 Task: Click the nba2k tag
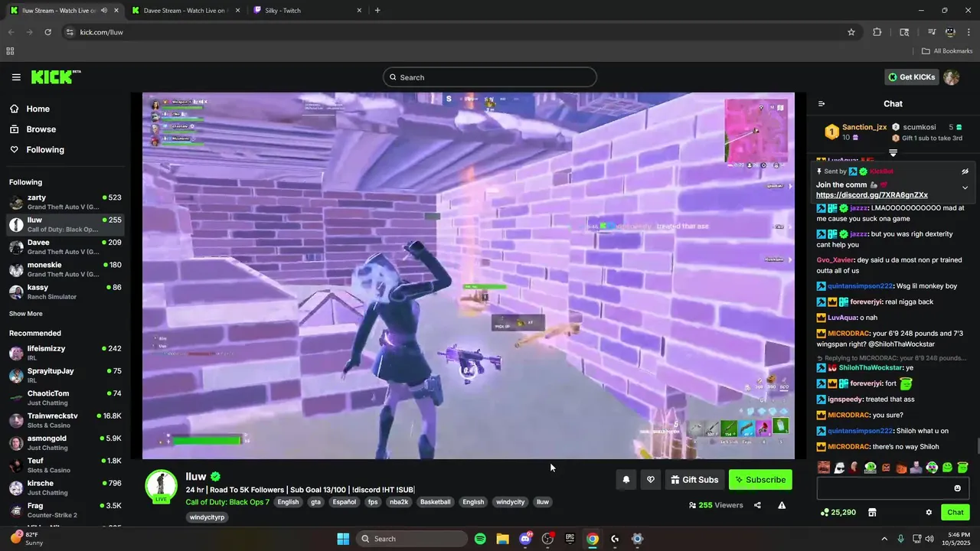coord(399,502)
